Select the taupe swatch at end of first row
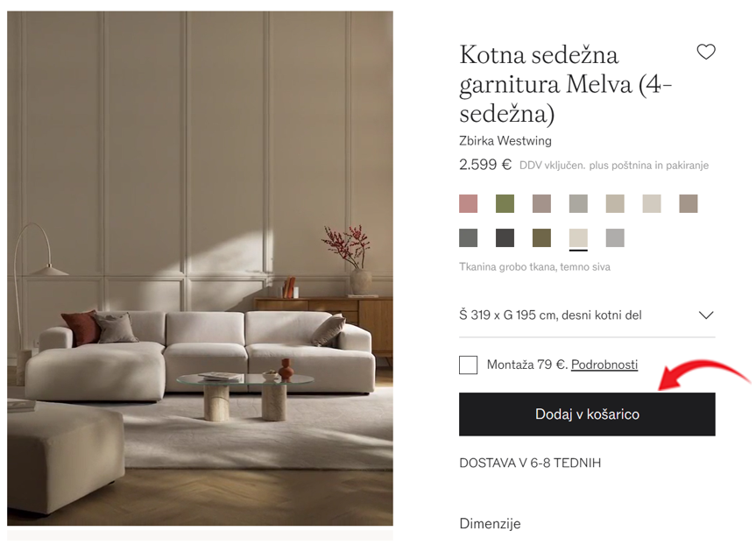The width and height of the screenshot is (756, 545). (688, 203)
